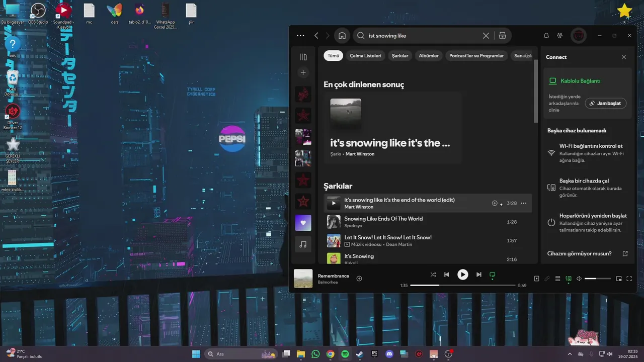Add Mart Winston song to Liked Songs

[x=495, y=203]
